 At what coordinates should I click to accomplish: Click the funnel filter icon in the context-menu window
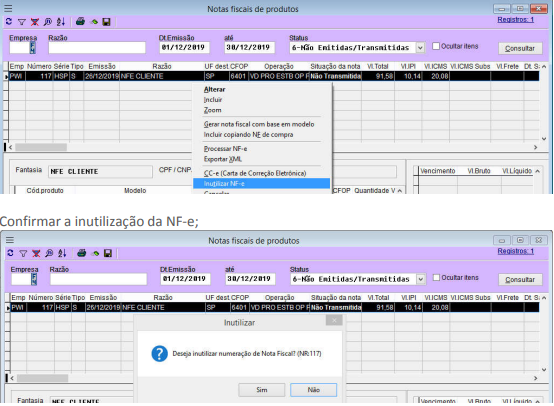22,22
